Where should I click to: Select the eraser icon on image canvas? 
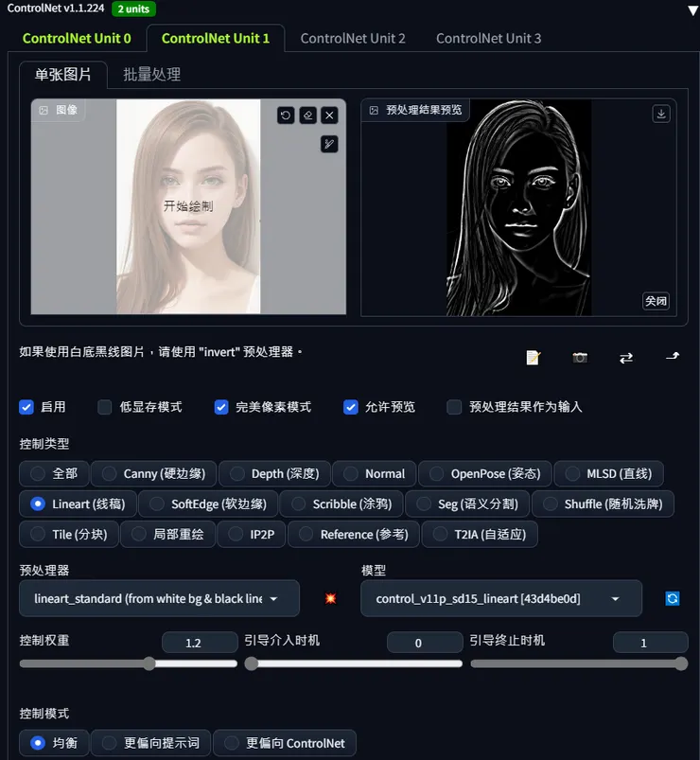(x=307, y=115)
